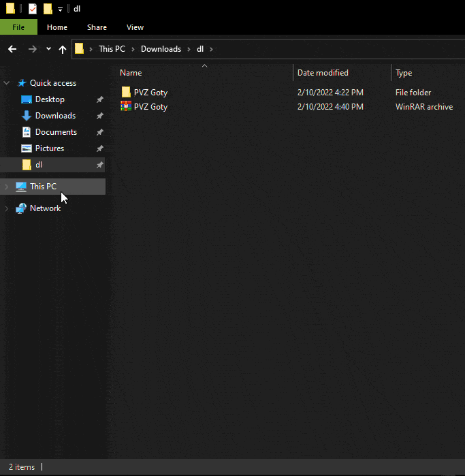The height and width of the screenshot is (476, 465).
Task: Click the pin icon next to Pictures
Action: tap(100, 148)
